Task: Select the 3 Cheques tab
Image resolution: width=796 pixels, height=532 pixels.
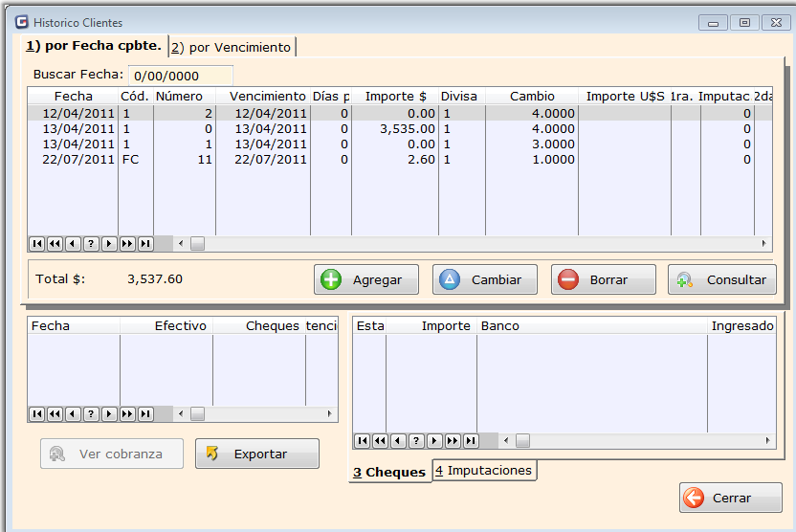Action: (x=388, y=472)
